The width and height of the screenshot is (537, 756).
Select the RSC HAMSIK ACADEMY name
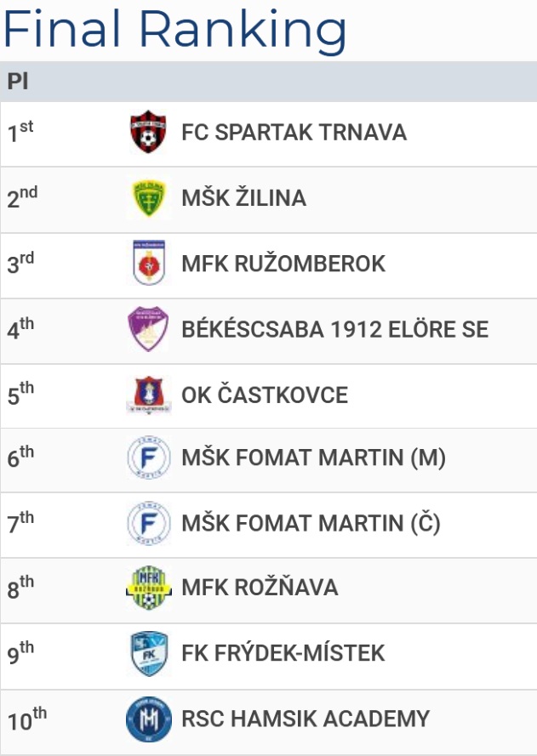point(306,719)
